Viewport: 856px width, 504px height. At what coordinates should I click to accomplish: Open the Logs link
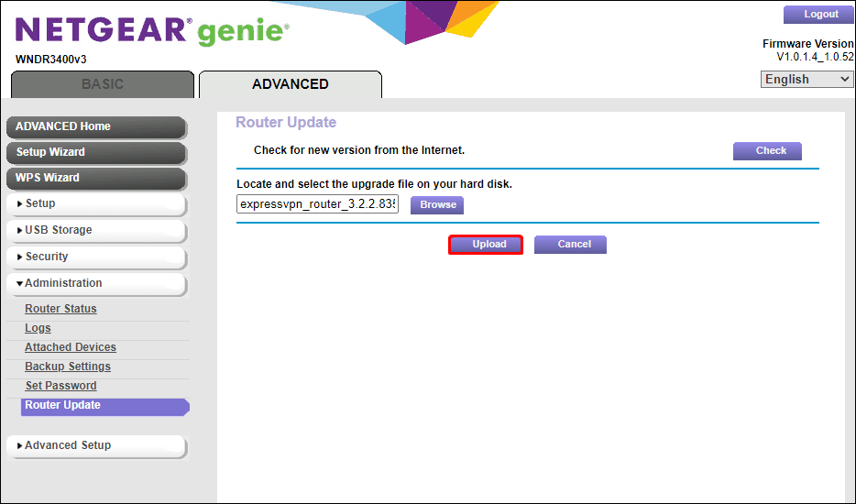(x=38, y=328)
